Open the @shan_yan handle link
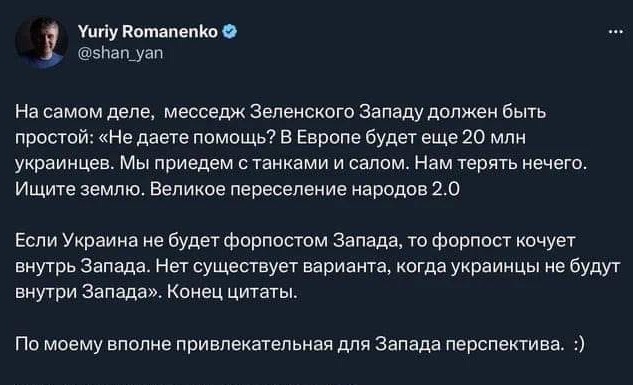633x385 pixels. (120, 52)
